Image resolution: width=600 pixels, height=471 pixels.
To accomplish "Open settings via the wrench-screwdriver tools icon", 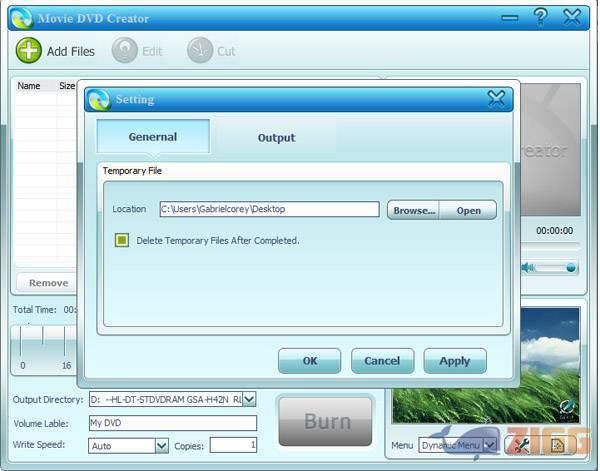I will pyautogui.click(x=522, y=445).
